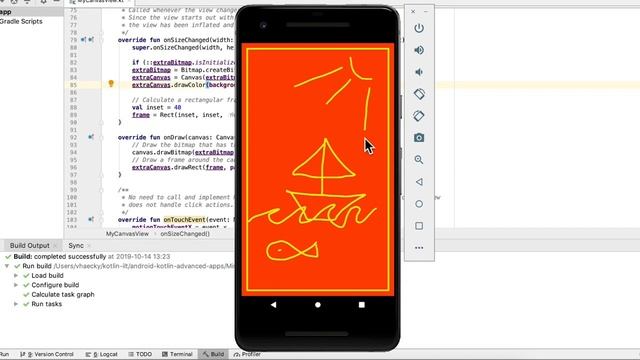Click the lightbulb quick-fix icon on line 85

pos(111,84)
